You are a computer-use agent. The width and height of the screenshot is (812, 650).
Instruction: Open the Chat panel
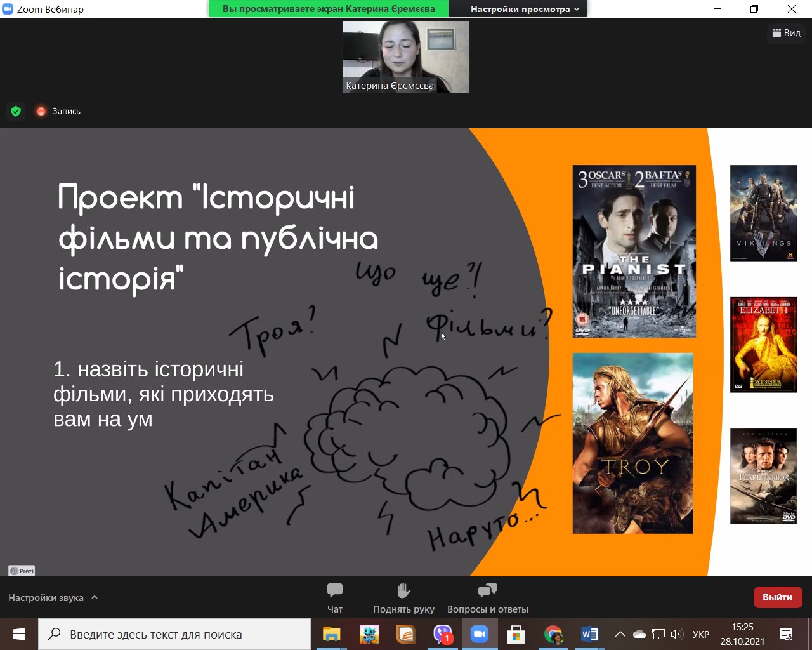click(x=335, y=597)
